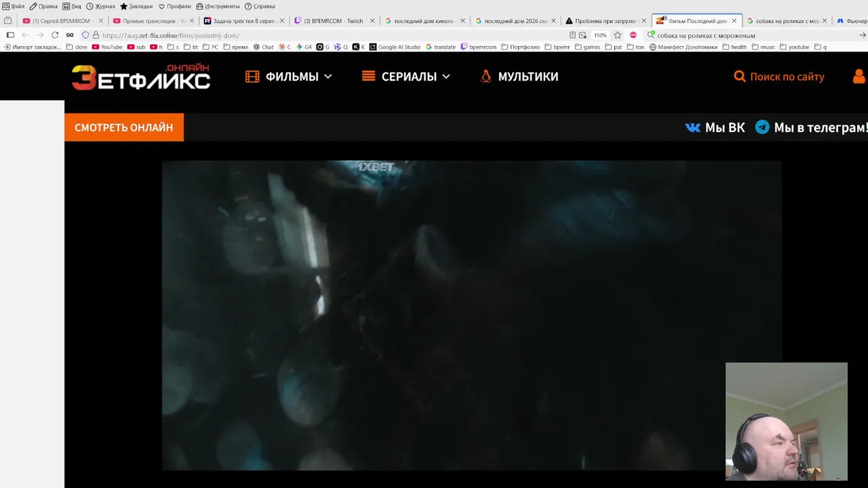Click the picture-in-picture icon in address bar
Viewport: 868px width, 488px height.
coord(583,35)
